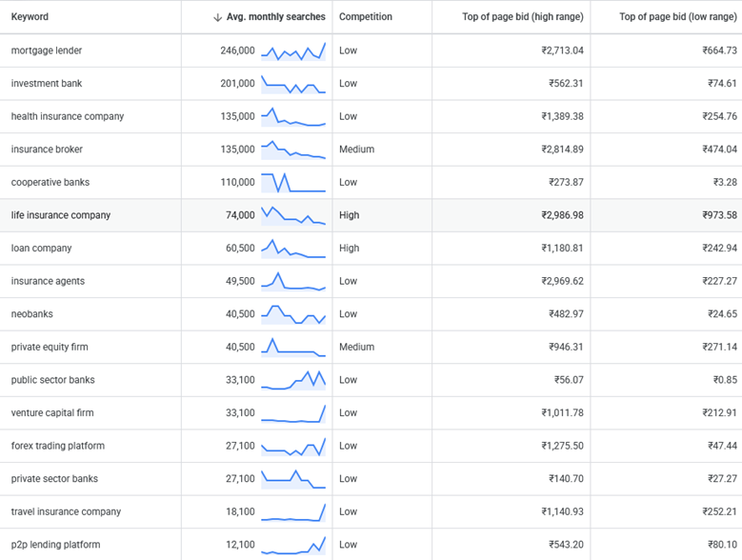Sort by the Keyword column header

point(30,17)
